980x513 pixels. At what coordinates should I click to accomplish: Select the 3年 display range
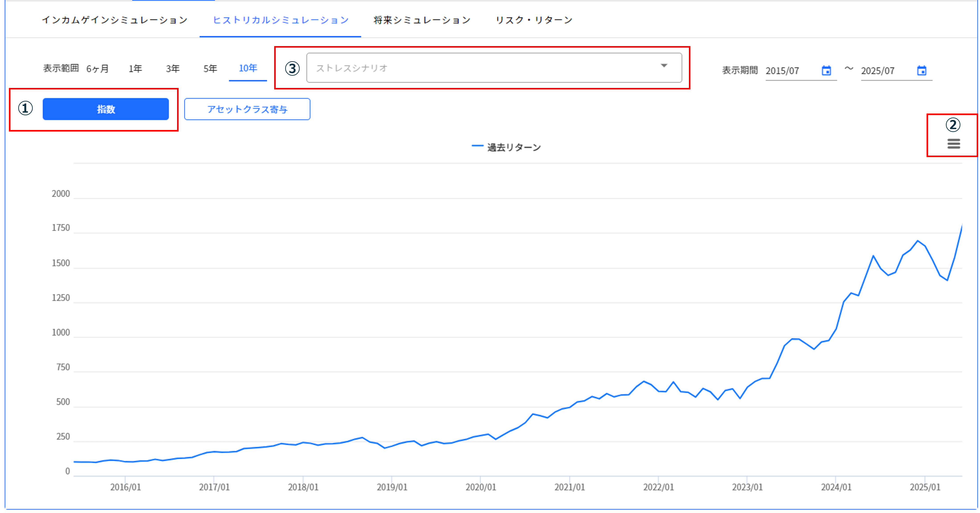172,69
